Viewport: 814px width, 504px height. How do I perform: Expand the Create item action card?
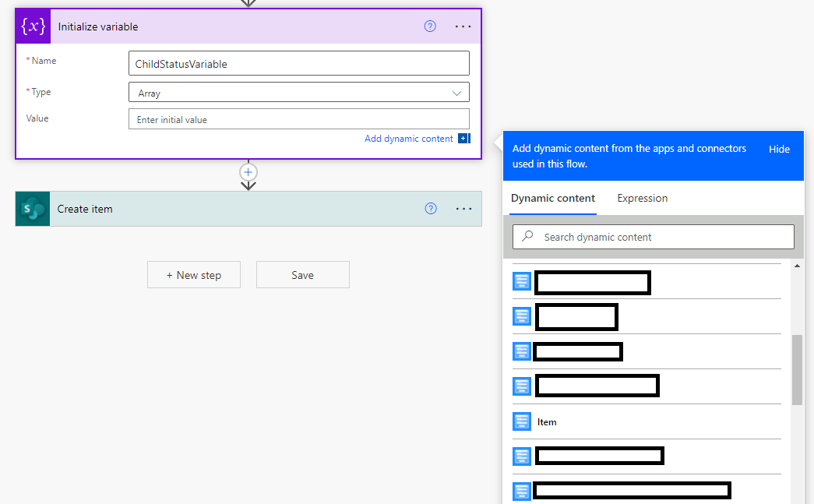pyautogui.click(x=234, y=209)
